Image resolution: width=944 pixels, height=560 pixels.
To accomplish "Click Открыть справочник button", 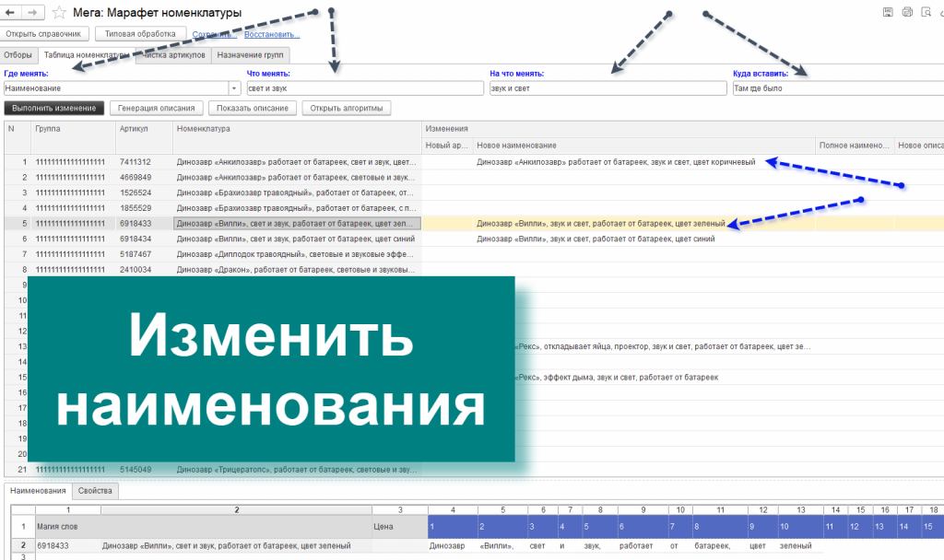I will [43, 34].
